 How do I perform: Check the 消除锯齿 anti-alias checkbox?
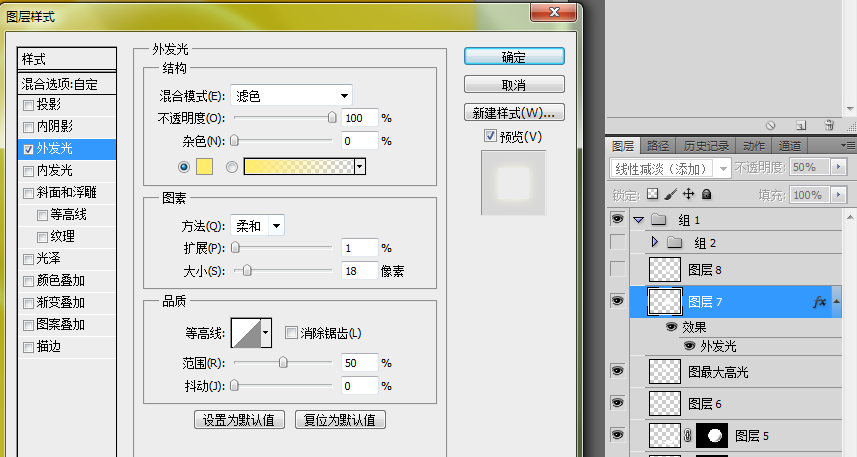pyautogui.click(x=291, y=333)
